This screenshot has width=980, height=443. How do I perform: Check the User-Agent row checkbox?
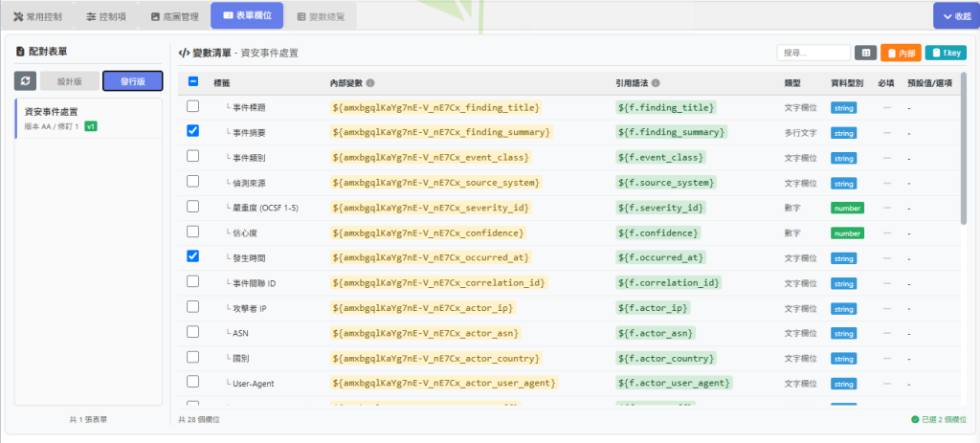coord(193,382)
